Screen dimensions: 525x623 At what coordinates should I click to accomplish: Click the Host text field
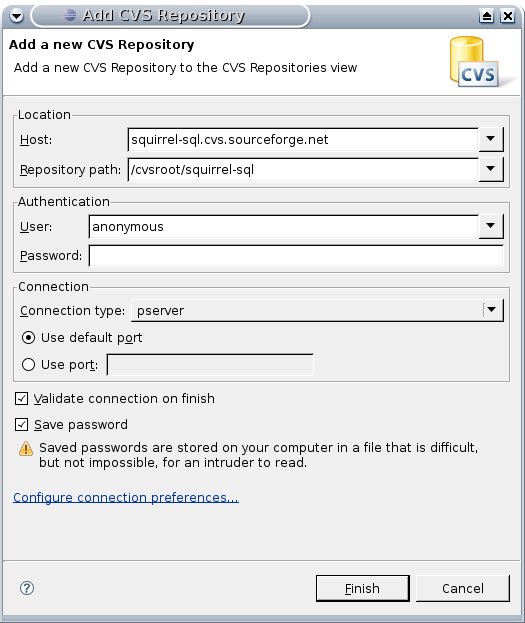click(303, 139)
